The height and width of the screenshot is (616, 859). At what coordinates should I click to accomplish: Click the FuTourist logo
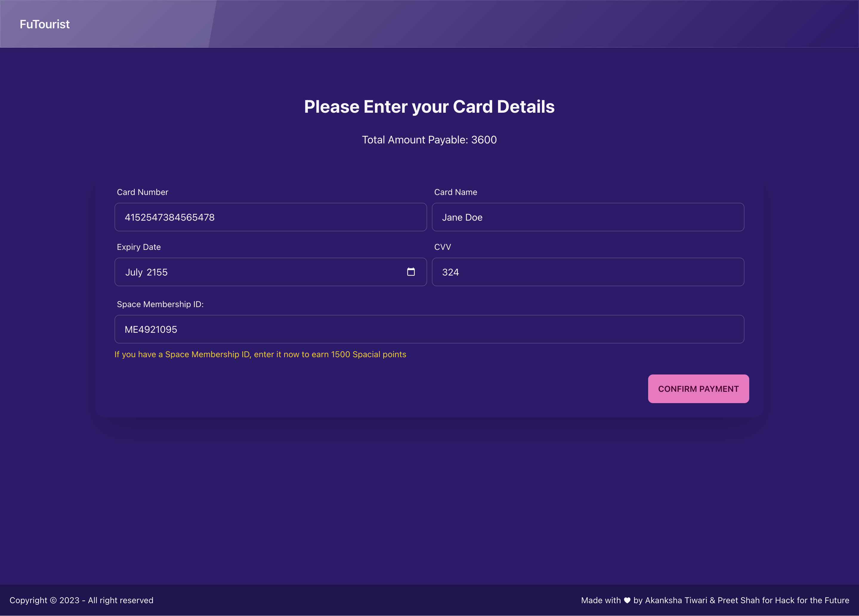pyautogui.click(x=45, y=24)
